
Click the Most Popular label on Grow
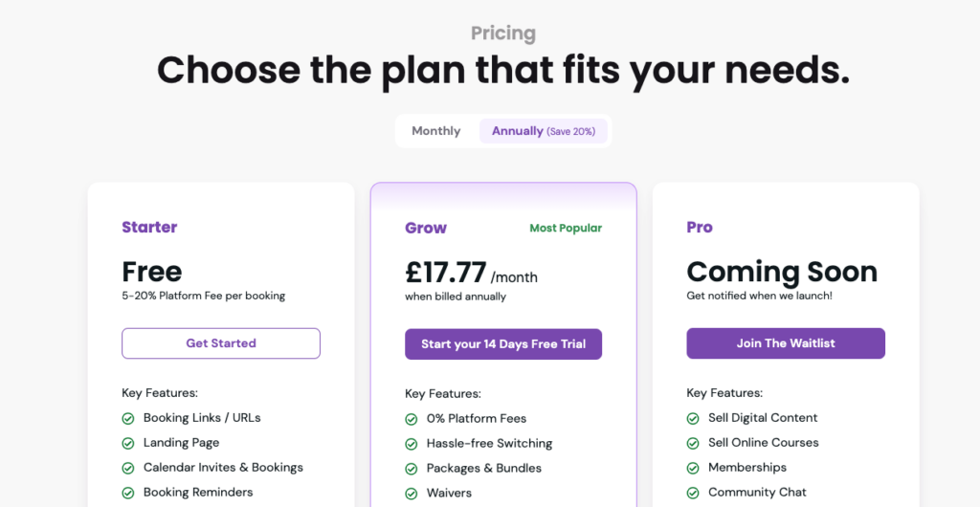coord(566,228)
